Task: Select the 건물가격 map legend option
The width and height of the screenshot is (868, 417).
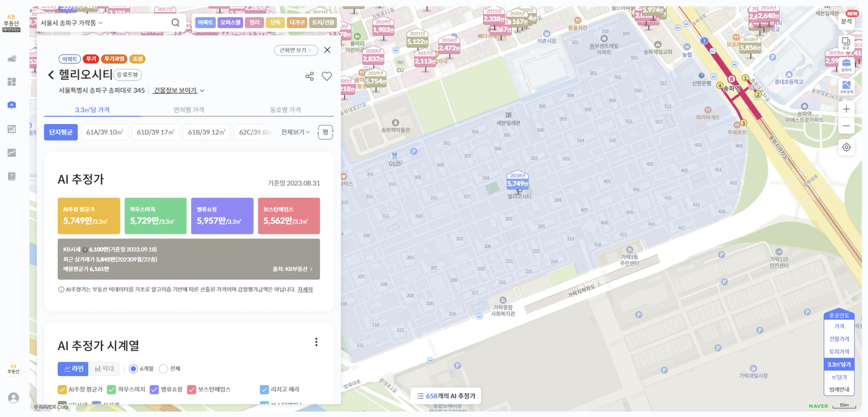Action: point(839,339)
